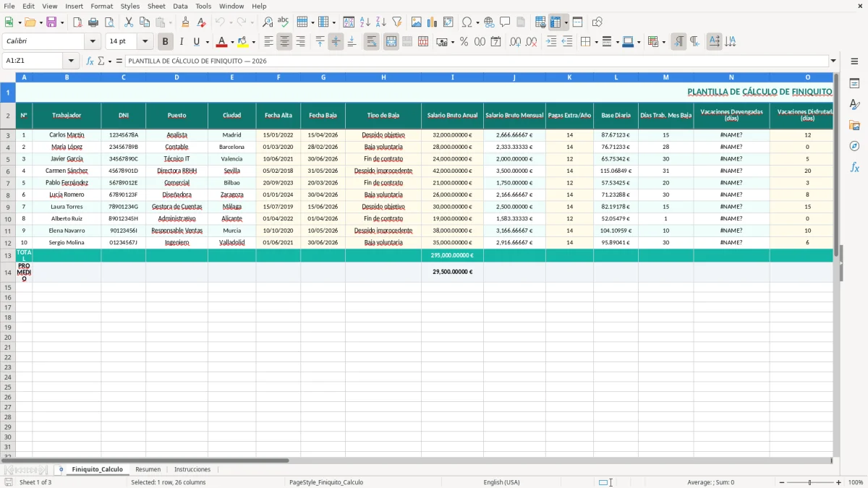Open the Styles menu
Screen dimensions: 868x488
pyautogui.click(x=130, y=6)
